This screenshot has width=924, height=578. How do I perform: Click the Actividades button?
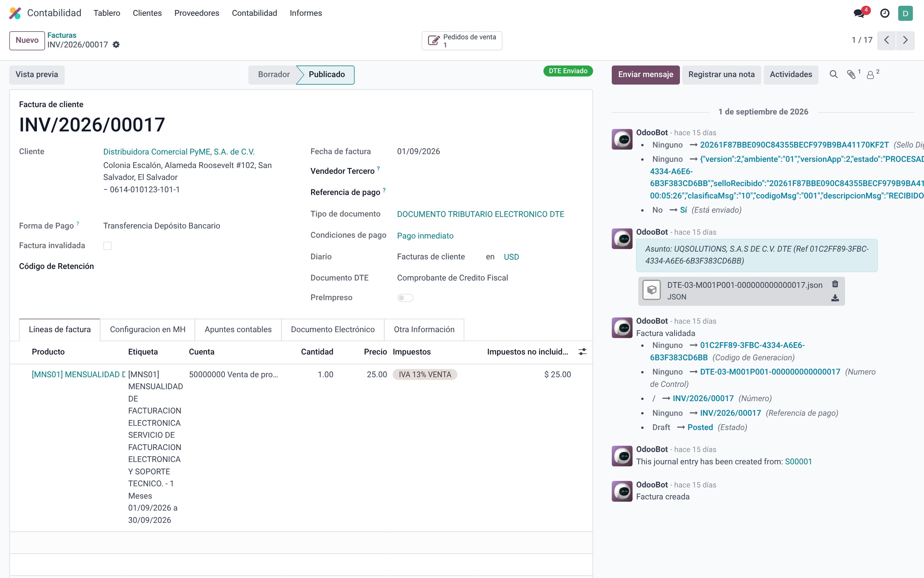[x=791, y=74]
